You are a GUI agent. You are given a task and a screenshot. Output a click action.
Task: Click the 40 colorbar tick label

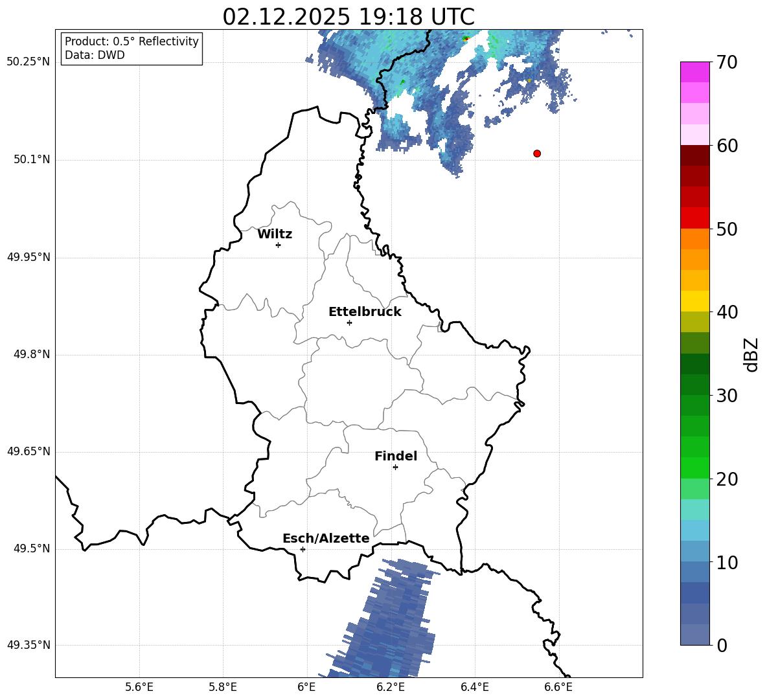point(727,312)
